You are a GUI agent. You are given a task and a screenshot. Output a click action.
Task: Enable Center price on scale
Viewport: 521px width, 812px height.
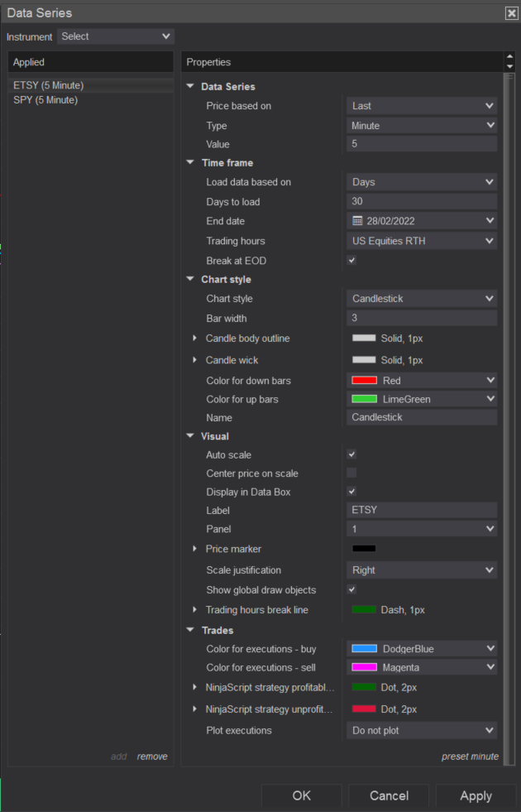tap(351, 473)
